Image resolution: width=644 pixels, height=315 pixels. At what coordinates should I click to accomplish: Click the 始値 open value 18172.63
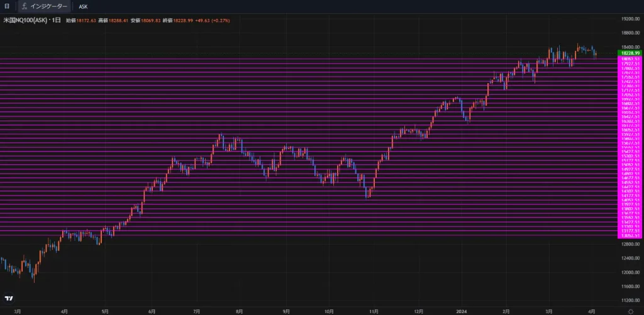point(87,21)
